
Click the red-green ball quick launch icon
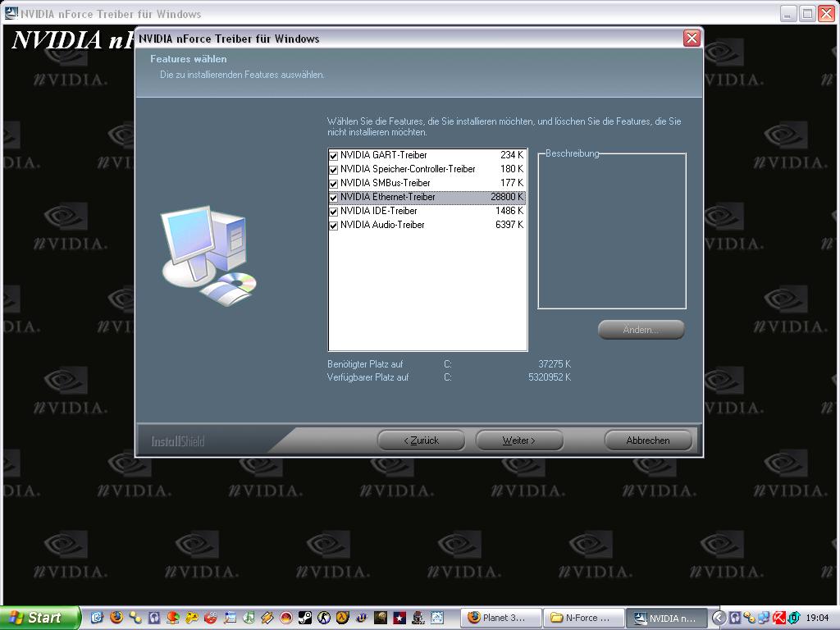pyautogui.click(x=173, y=618)
